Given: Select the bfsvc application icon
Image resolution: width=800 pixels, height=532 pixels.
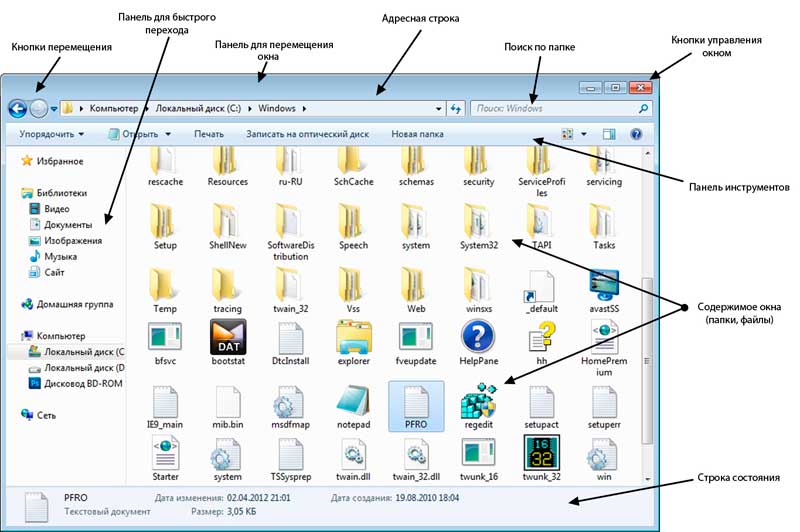Looking at the screenshot, I should click(x=165, y=337).
